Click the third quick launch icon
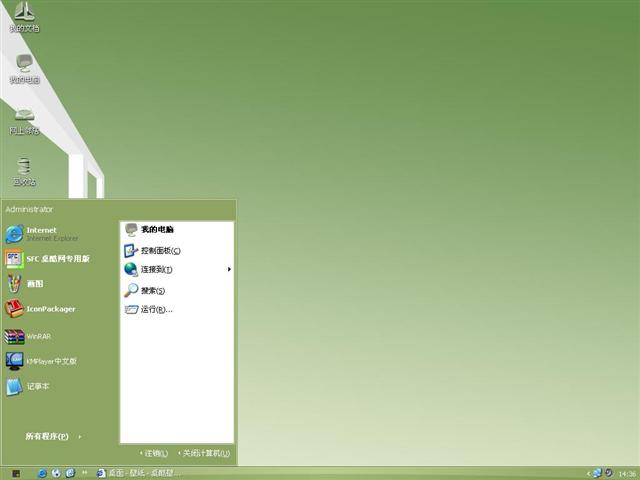 coord(70,473)
